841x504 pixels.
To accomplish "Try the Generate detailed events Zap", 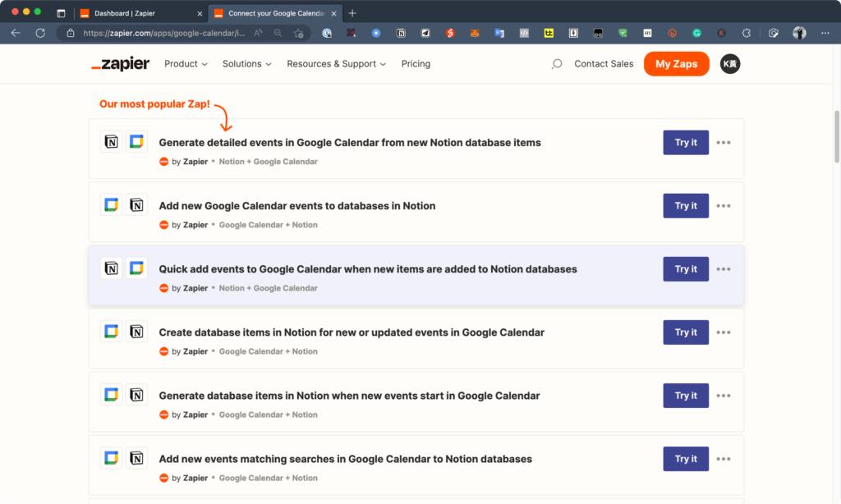I will tap(686, 143).
